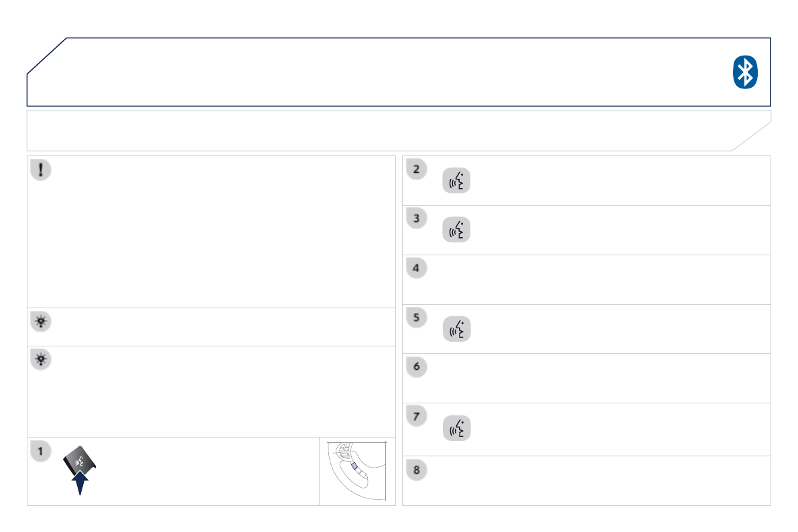
Task: Click the step 1 number badge
Action: click(40, 451)
